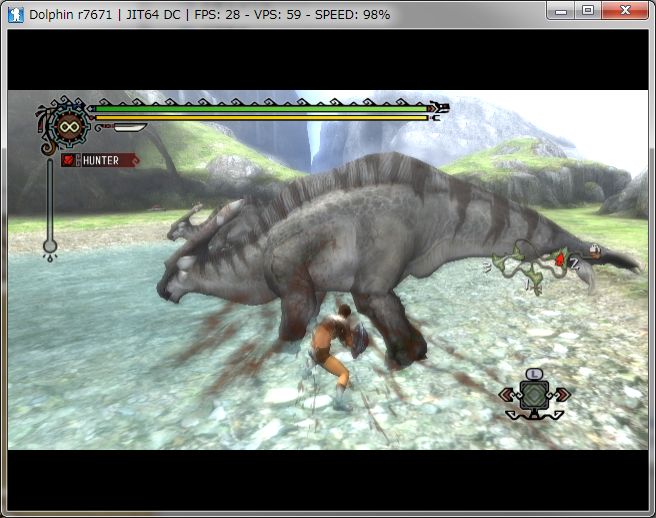The width and height of the screenshot is (656, 518).
Task: Click the yellow stamina bar
Action: [262, 118]
